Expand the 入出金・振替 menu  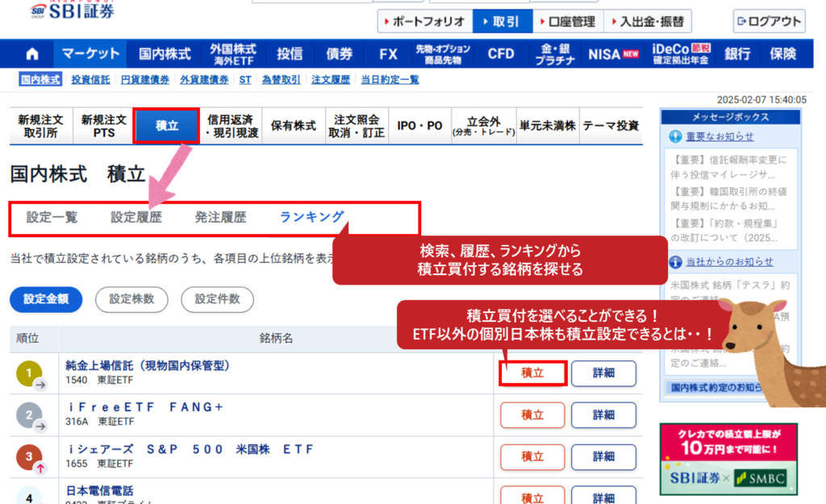tap(647, 22)
